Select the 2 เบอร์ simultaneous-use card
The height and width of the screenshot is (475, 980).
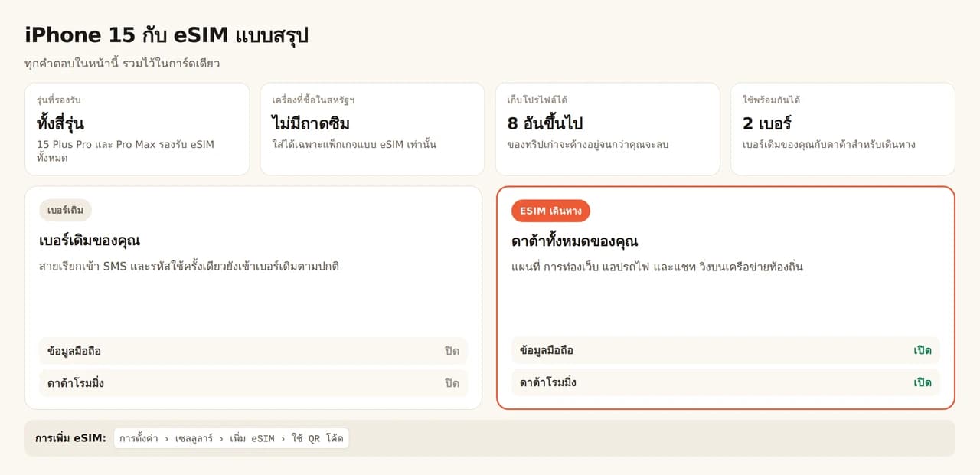click(x=843, y=129)
